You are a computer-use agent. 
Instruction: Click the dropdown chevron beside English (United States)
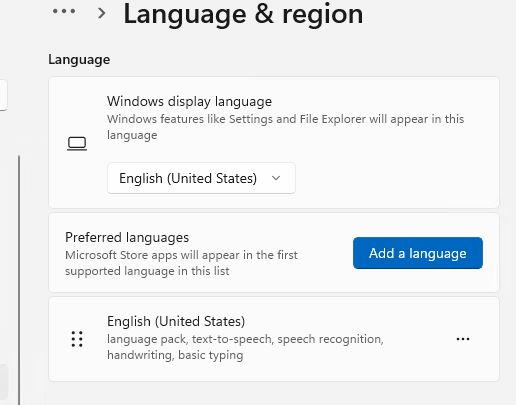(x=276, y=178)
